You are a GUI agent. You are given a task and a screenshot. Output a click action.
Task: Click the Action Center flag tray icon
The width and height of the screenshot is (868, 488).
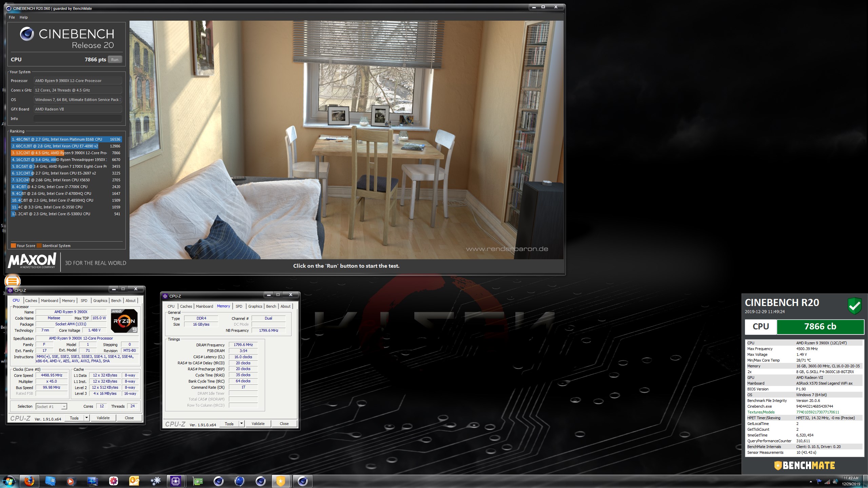coord(820,482)
